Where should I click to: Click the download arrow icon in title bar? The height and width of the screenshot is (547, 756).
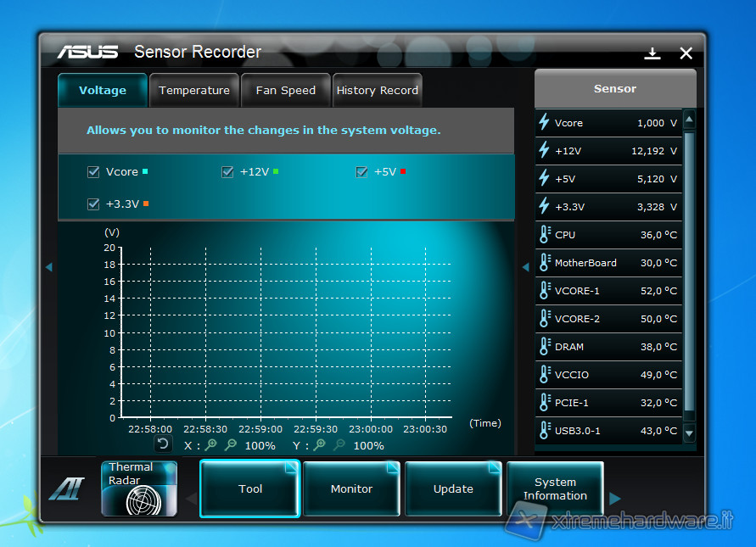coord(652,53)
